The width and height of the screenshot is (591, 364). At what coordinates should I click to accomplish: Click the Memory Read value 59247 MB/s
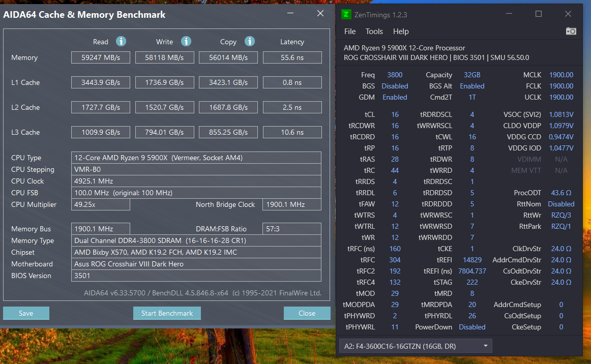pyautogui.click(x=101, y=57)
